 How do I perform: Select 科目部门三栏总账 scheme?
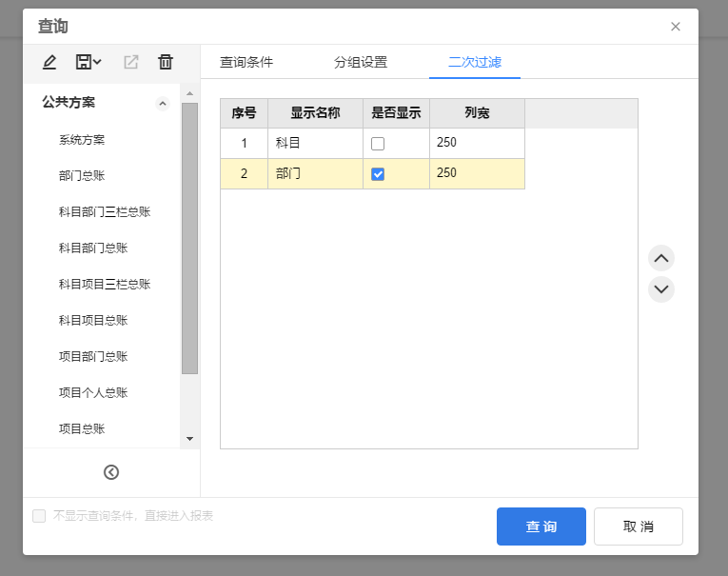tap(105, 211)
